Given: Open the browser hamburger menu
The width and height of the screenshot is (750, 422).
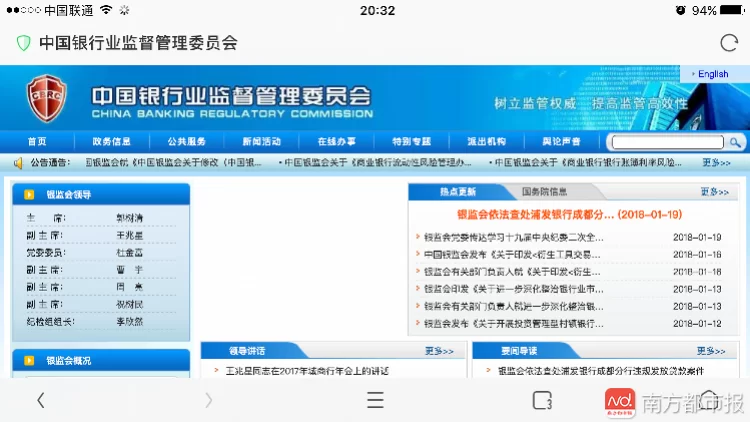Looking at the screenshot, I should click(x=375, y=400).
